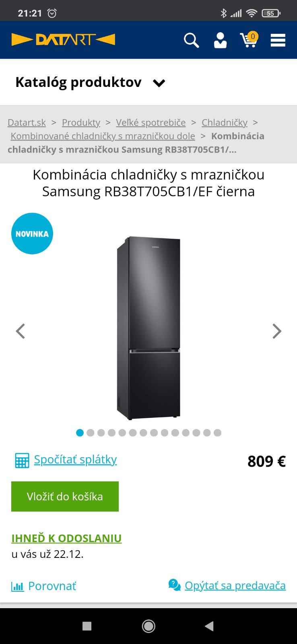297x644 pixels.
Task: Select the second carousel dot
Action: (x=91, y=433)
